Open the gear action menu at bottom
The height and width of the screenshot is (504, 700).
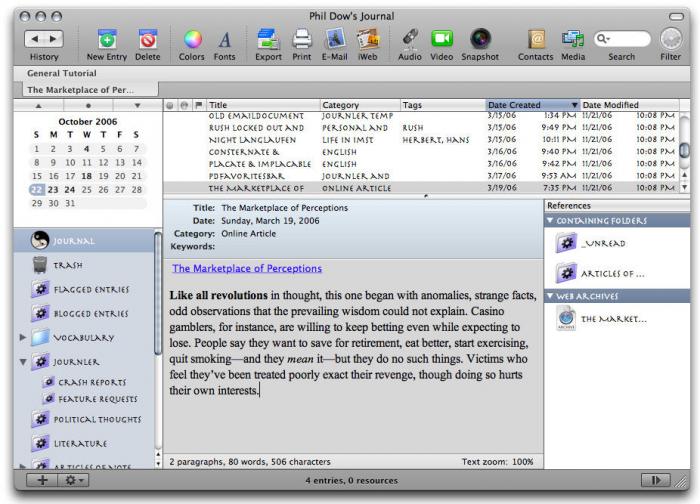(74, 480)
